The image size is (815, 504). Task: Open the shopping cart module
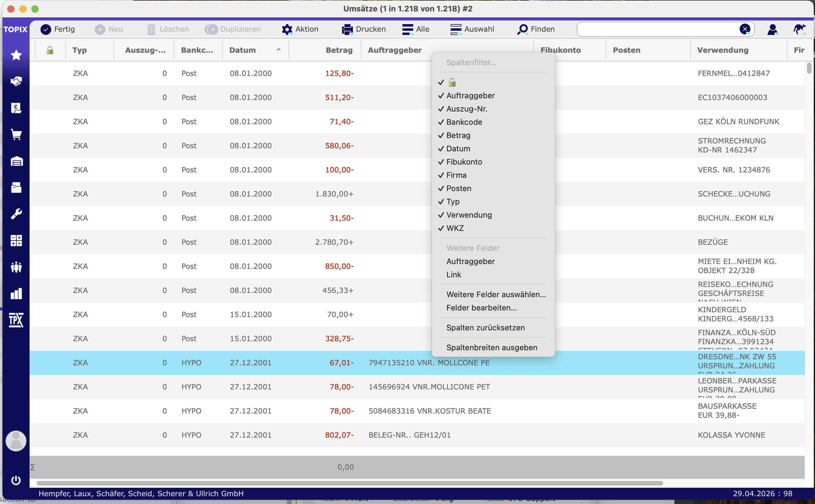(16, 134)
